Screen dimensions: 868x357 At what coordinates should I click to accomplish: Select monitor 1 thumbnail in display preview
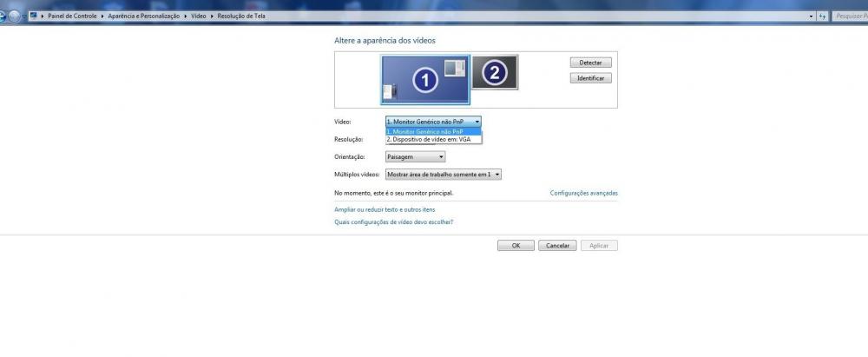pos(424,79)
